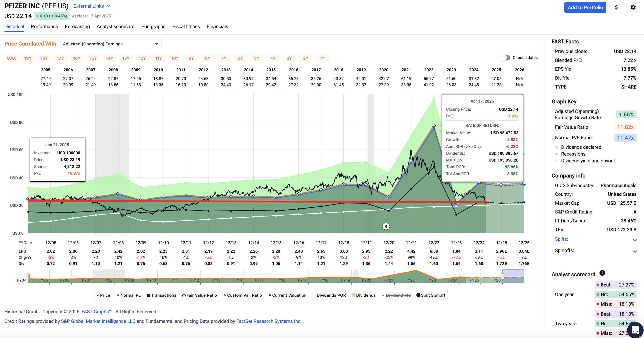Click the dollar sign currency icon
This screenshot has height=338, width=644.
(x=616, y=7)
